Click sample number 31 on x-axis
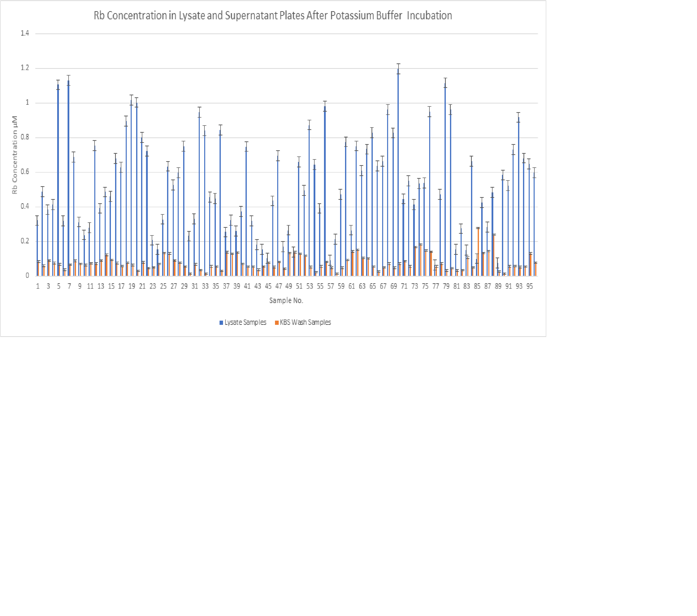The image size is (697, 616). (195, 286)
